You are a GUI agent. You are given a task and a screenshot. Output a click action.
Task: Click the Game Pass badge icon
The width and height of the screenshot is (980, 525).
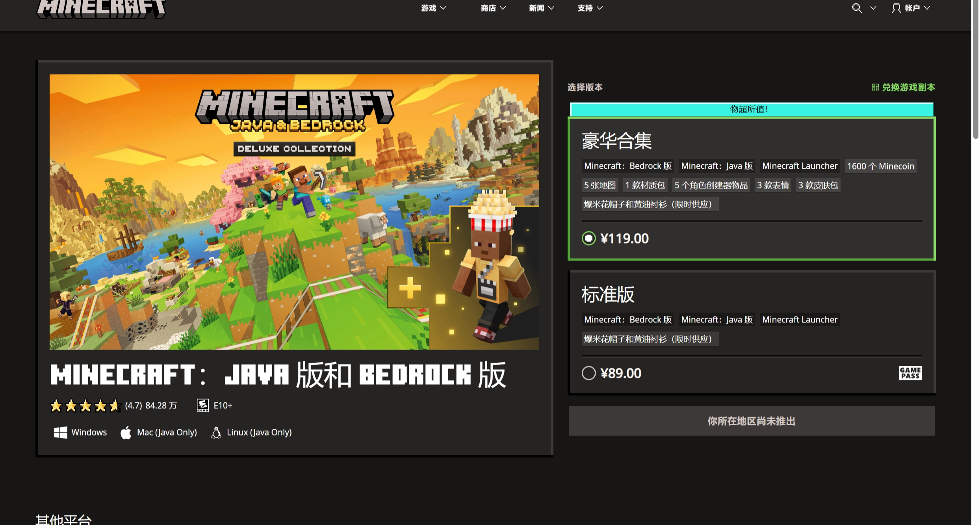(910, 373)
